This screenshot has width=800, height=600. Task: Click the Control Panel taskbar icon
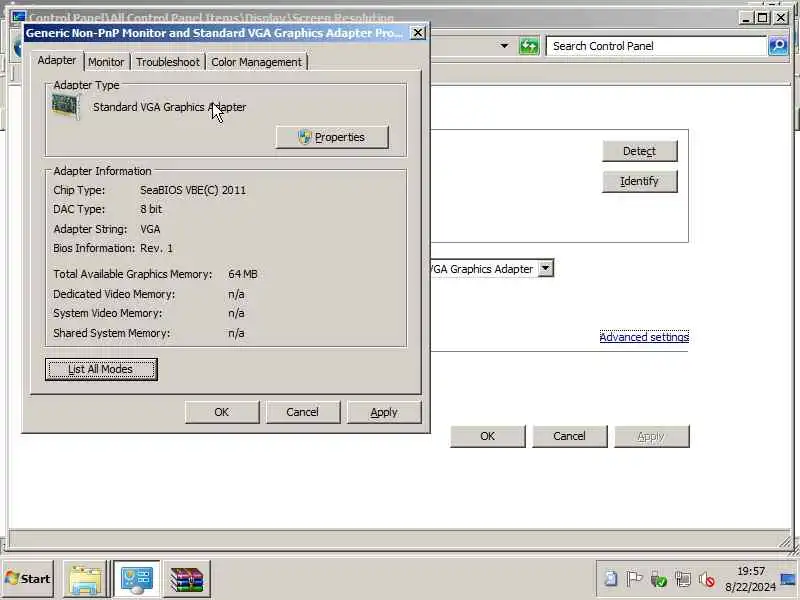pos(136,579)
